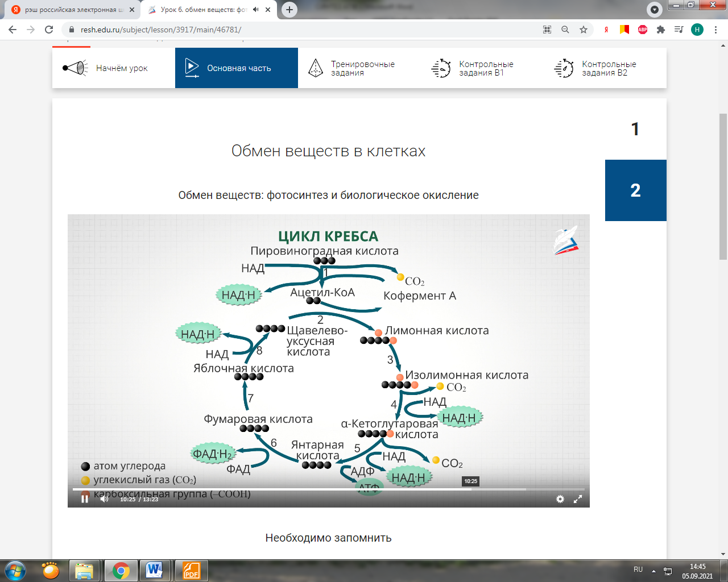
Task: Pause the Krebs cycle video
Action: tap(85, 499)
